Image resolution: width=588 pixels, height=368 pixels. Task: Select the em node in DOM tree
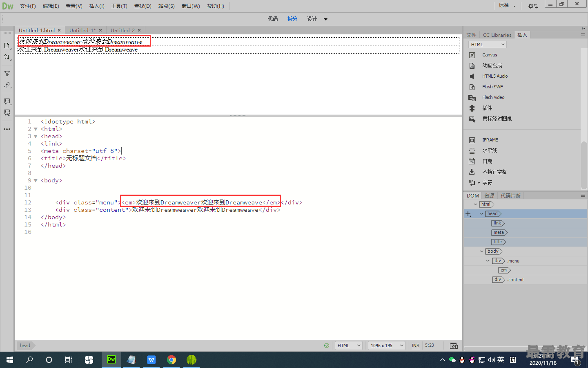tap(505, 270)
